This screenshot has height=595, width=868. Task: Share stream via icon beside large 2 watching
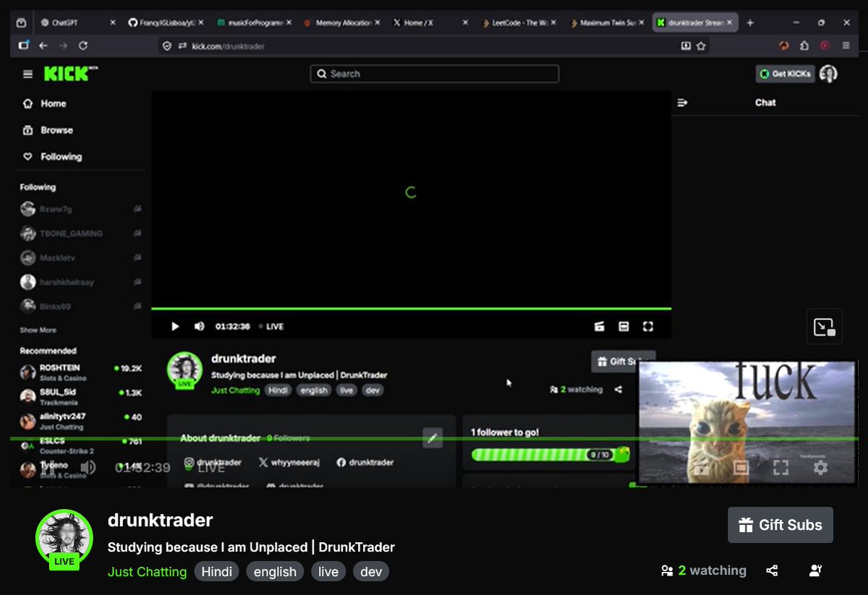tap(772, 570)
